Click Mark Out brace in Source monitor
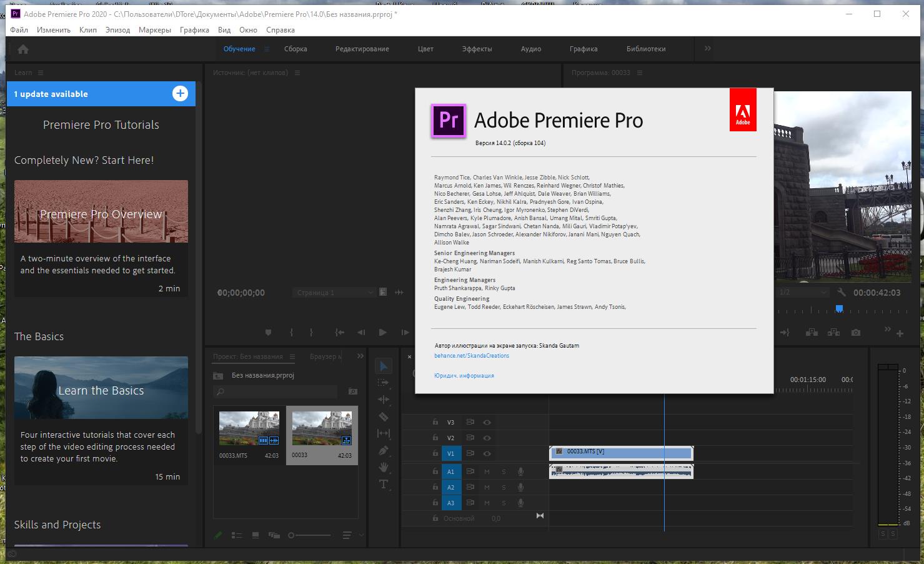The width and height of the screenshot is (924, 564). [311, 333]
